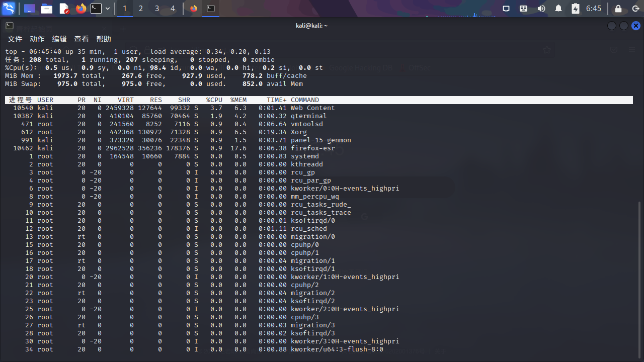Switch to Firefox window in taskbar
Screen dimensions: 644x362
coord(194,9)
